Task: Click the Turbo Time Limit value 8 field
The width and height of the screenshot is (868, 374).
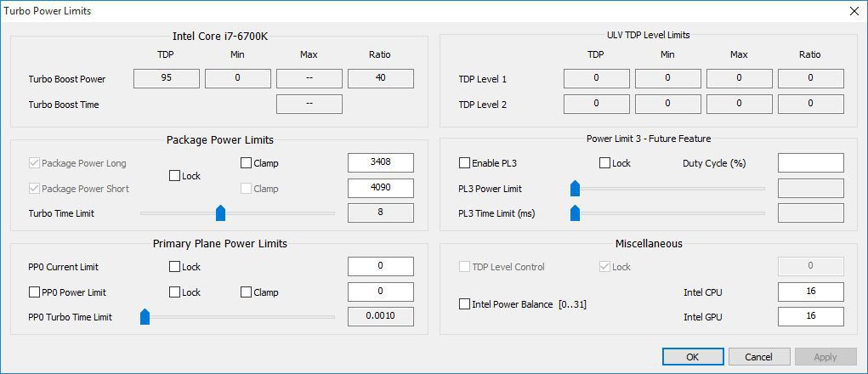Action: click(381, 213)
